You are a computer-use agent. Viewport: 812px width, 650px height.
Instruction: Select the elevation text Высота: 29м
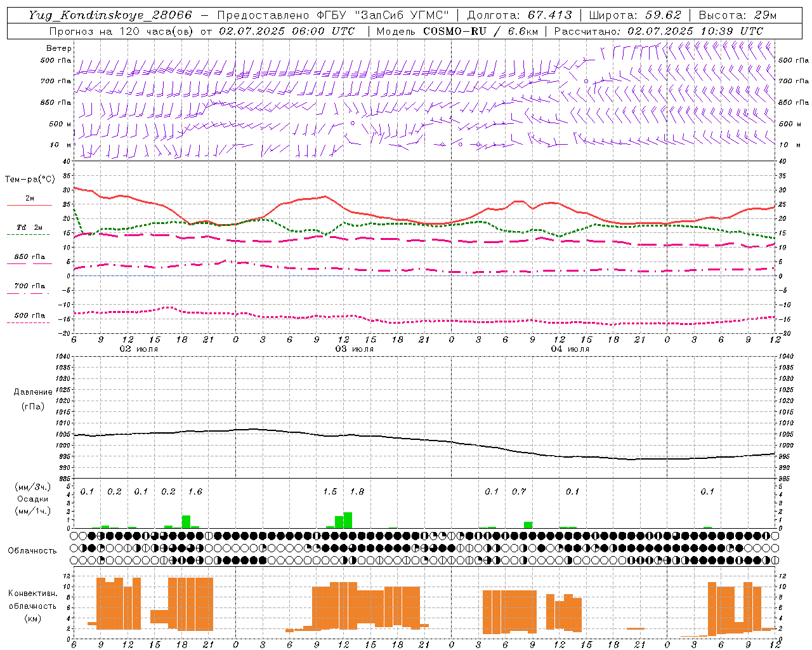tap(737, 15)
